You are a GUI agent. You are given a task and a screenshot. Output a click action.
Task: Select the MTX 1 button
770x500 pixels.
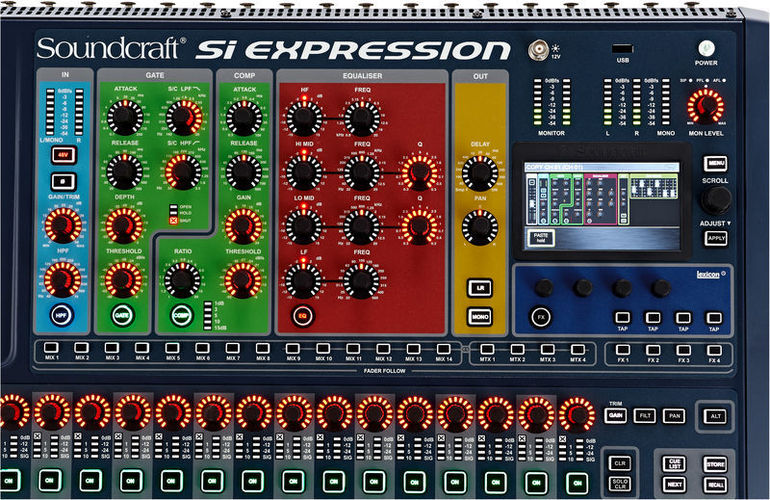point(487,349)
